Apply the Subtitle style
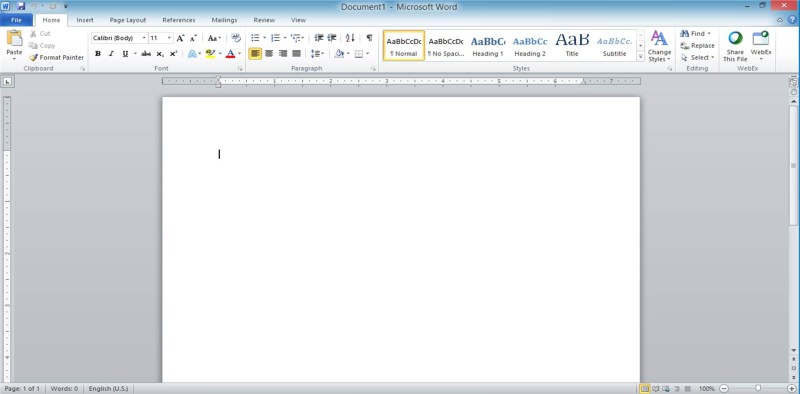The image size is (800, 394). (x=614, y=46)
